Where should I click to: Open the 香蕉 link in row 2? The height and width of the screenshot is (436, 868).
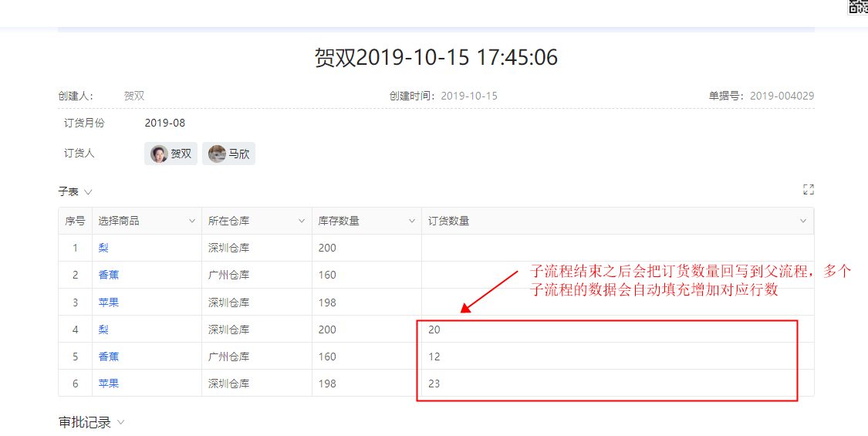point(109,275)
